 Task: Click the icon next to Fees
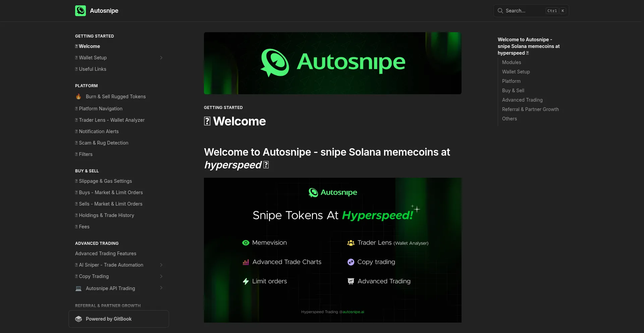click(x=76, y=227)
